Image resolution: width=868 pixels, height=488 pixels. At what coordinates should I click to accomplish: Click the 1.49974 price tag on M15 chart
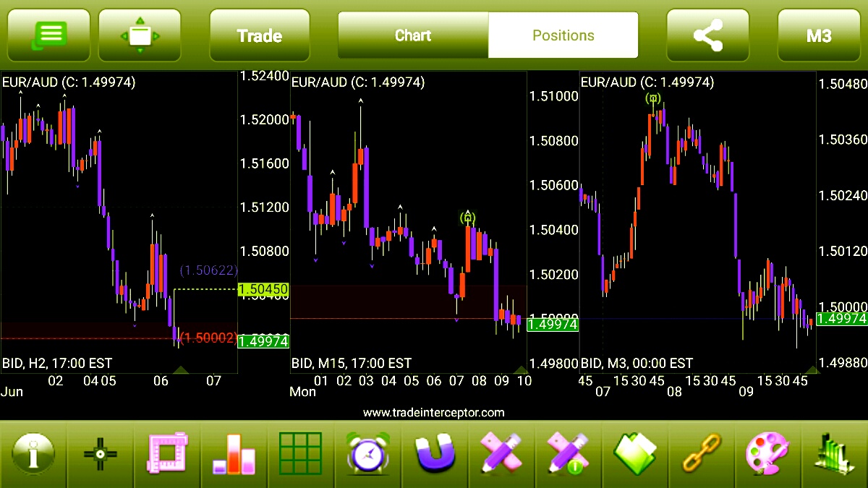pos(553,325)
